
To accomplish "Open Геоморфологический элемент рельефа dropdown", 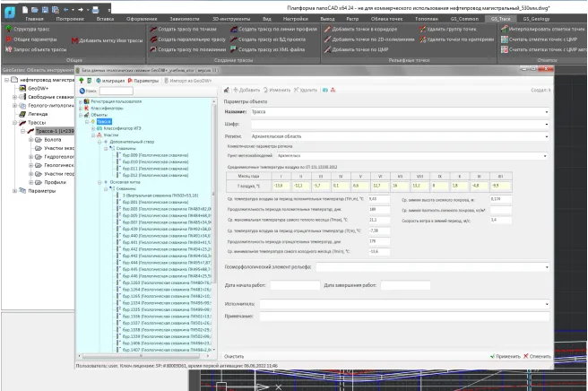I will click(x=547, y=266).
